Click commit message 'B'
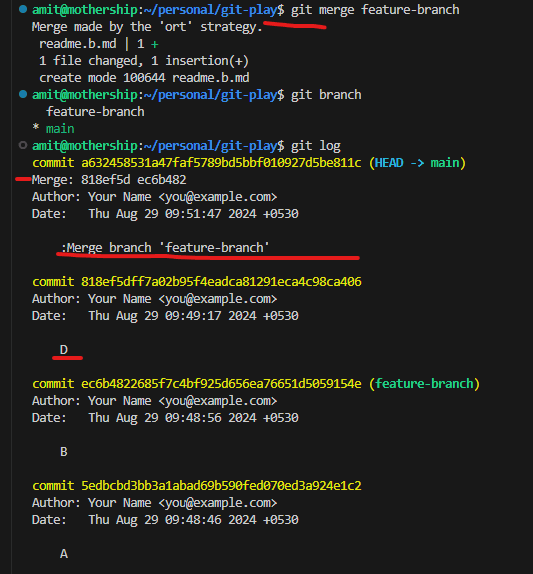Viewport: 533px width, 574px height. coord(64,452)
